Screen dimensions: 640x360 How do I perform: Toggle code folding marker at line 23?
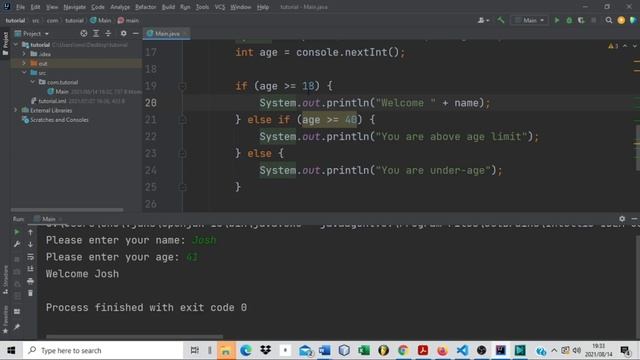[182, 153]
